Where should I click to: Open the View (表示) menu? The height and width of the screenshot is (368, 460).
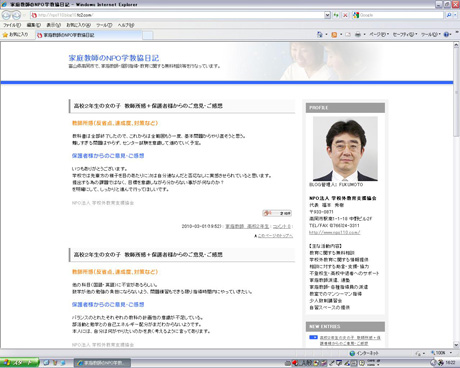pos(53,25)
